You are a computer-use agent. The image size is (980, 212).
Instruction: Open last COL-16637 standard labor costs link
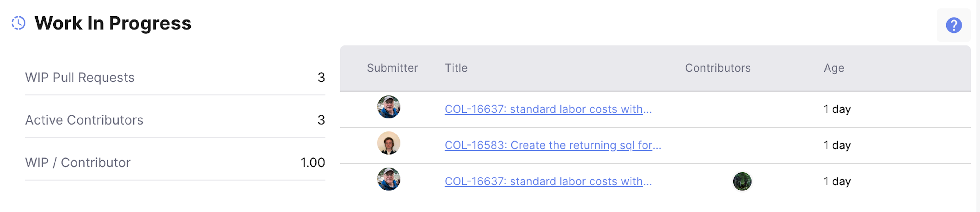[548, 181]
